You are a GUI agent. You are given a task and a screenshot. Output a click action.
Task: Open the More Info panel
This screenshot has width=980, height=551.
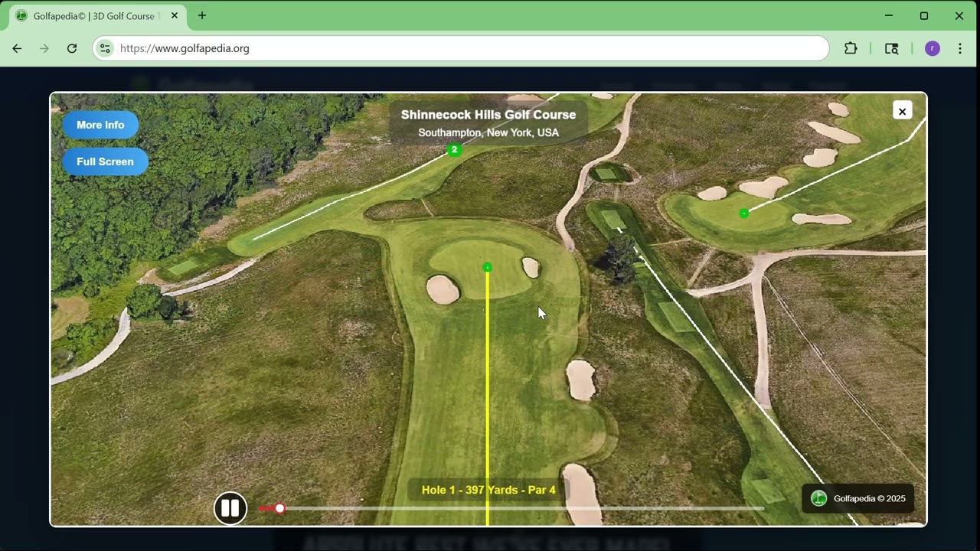[100, 125]
